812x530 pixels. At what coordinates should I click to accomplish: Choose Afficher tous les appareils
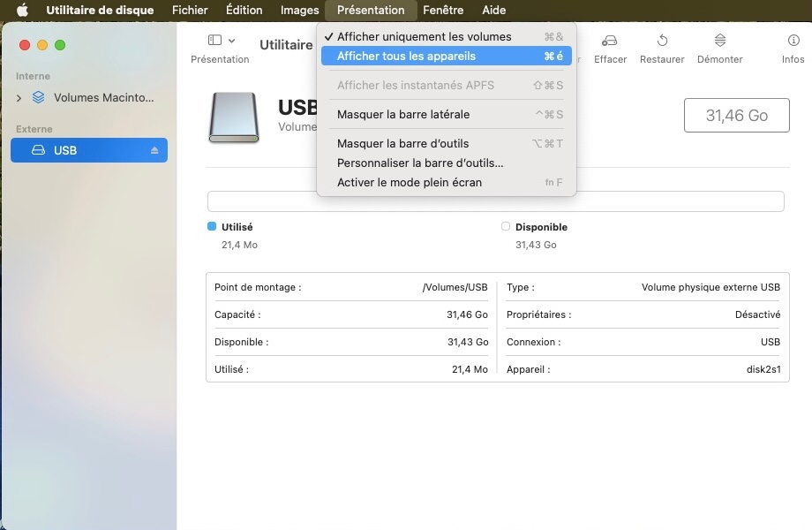[x=406, y=57]
